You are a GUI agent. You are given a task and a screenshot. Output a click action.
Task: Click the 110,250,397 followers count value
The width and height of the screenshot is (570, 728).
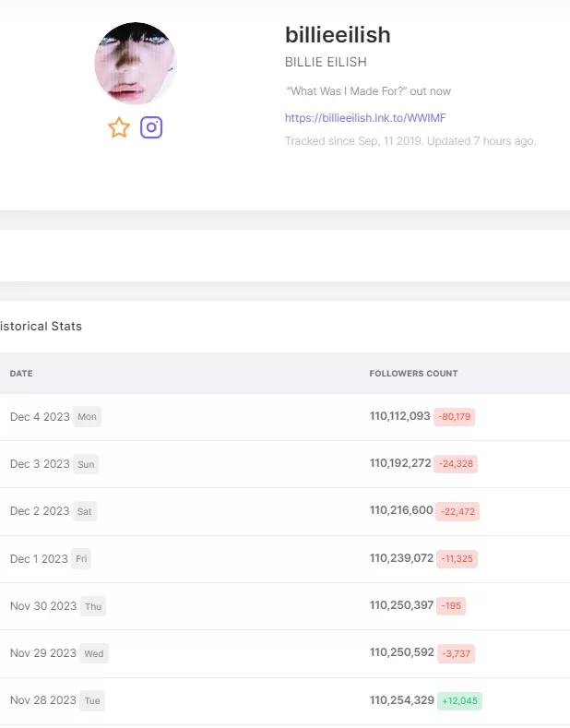(401, 606)
